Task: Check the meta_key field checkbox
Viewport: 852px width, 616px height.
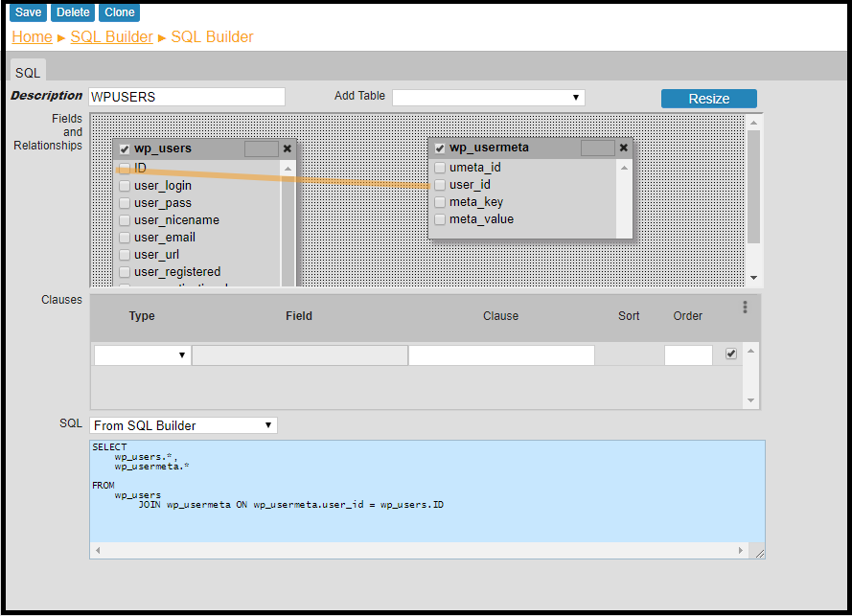Action: pos(440,202)
